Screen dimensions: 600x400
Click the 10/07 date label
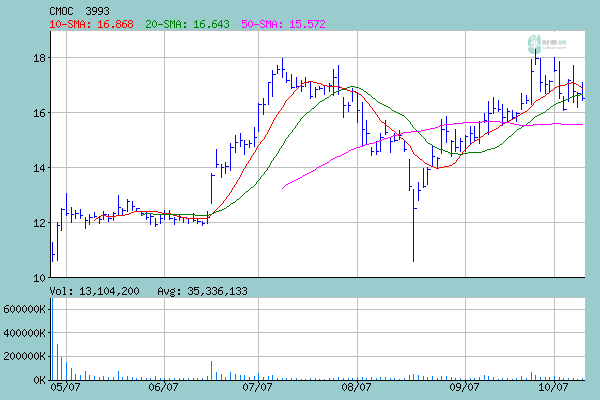tap(553, 386)
